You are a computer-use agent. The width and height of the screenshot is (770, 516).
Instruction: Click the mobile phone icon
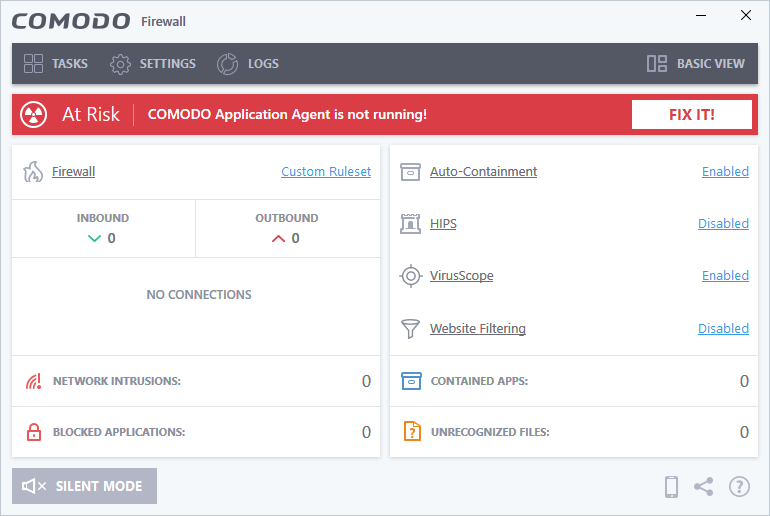coord(672,487)
